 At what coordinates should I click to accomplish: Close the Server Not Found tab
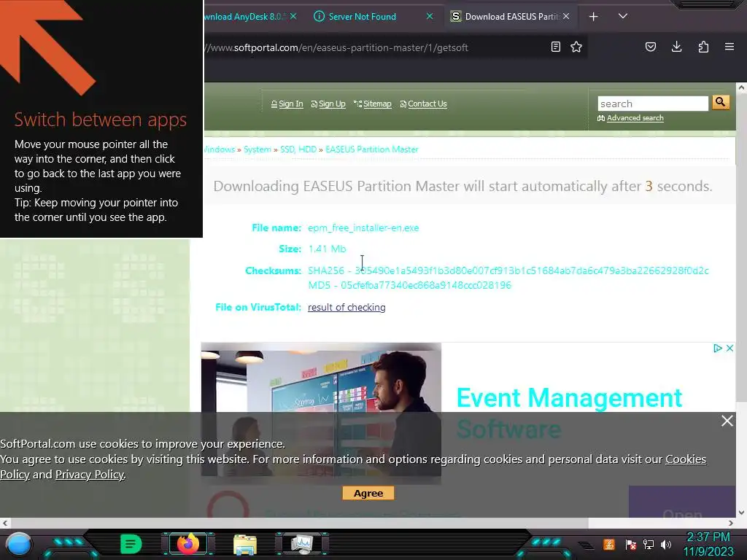(x=429, y=16)
